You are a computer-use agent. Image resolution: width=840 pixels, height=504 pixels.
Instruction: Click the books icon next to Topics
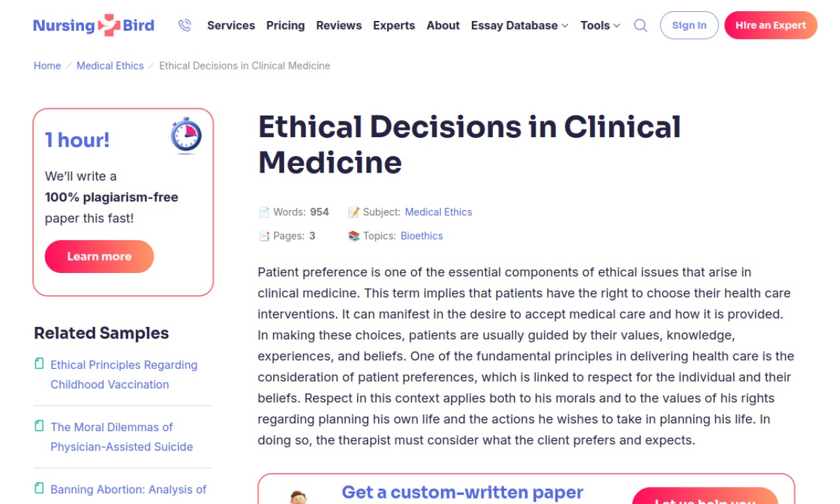pyautogui.click(x=354, y=236)
